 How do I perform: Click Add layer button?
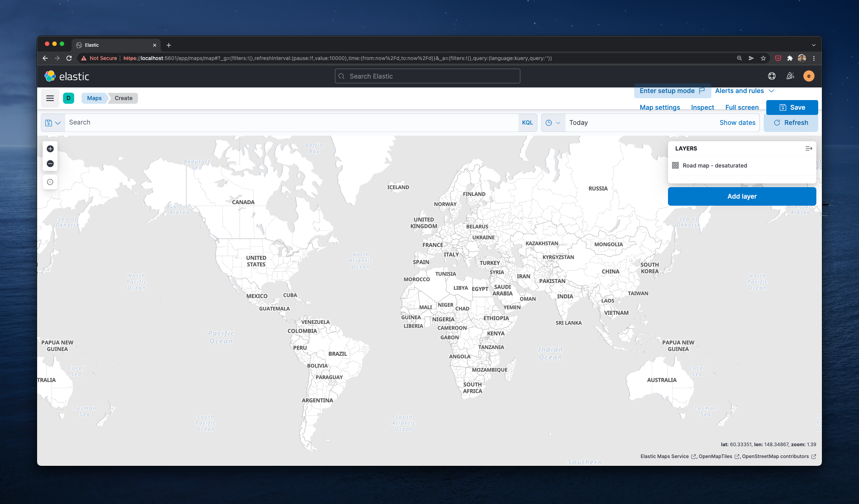pyautogui.click(x=742, y=196)
